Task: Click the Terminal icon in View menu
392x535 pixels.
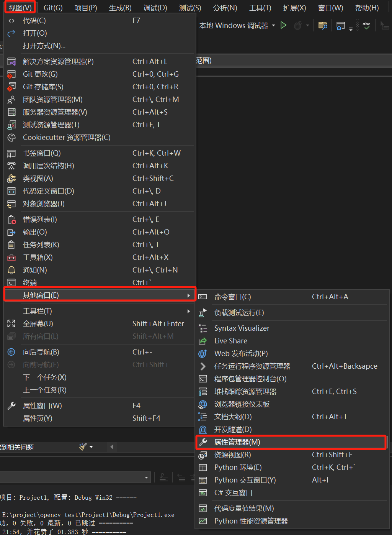Action: [x=11, y=283]
